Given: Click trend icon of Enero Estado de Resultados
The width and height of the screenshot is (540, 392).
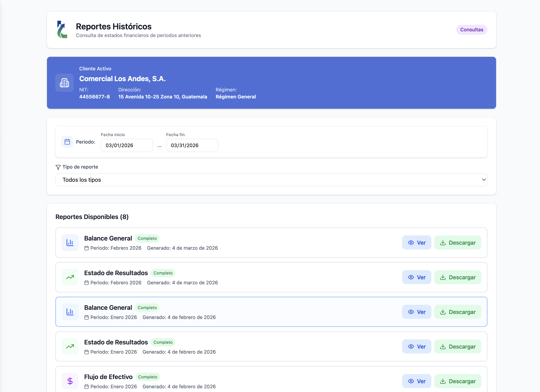Looking at the screenshot, I should click(70, 347).
